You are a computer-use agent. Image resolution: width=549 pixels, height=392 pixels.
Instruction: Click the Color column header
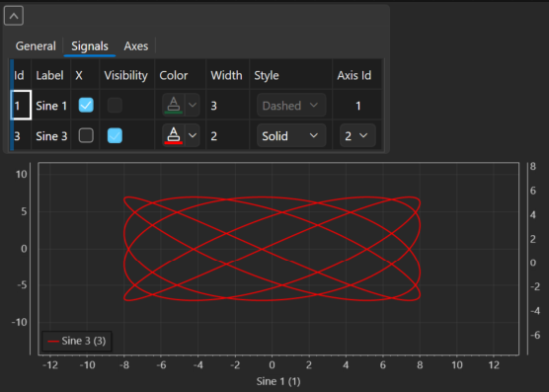coord(181,75)
